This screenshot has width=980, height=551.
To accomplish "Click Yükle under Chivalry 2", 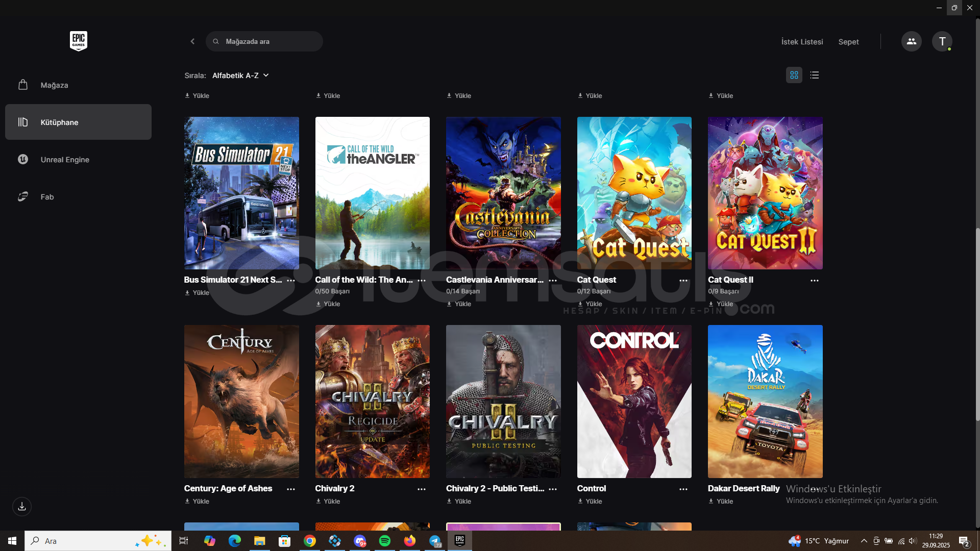I will [328, 502].
